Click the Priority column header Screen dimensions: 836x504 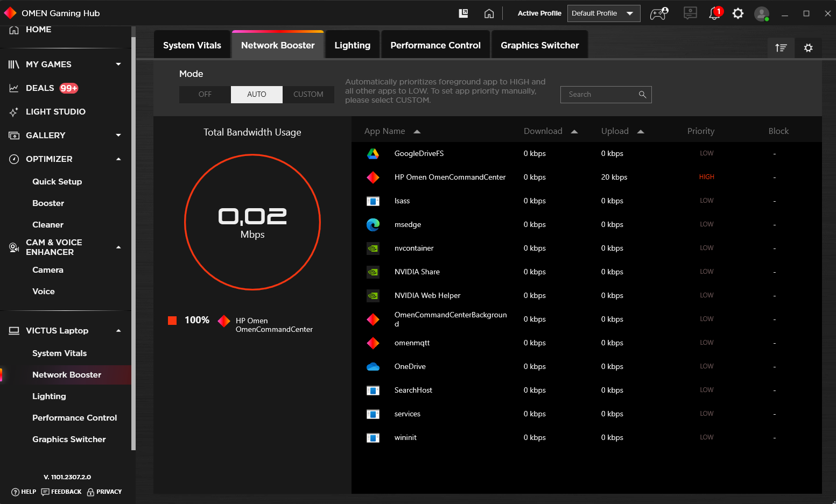(701, 131)
